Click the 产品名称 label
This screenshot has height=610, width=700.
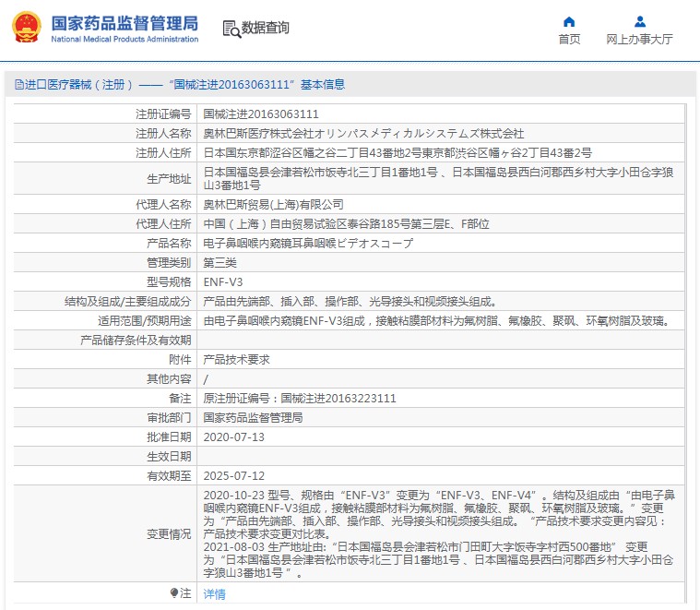[x=169, y=244]
